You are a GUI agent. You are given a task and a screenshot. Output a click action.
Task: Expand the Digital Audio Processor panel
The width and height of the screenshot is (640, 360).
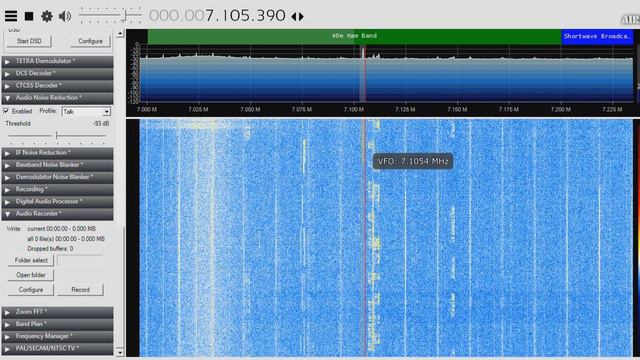pyautogui.click(x=58, y=202)
